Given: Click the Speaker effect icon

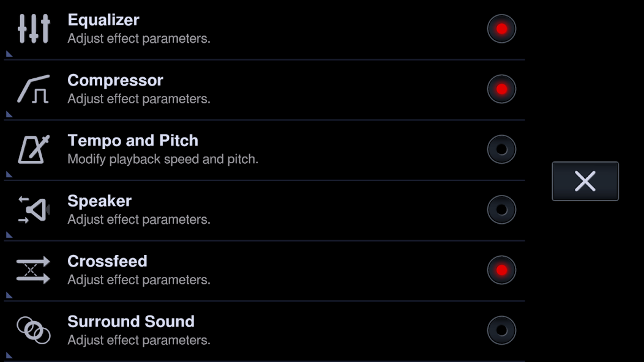Looking at the screenshot, I should tap(34, 210).
